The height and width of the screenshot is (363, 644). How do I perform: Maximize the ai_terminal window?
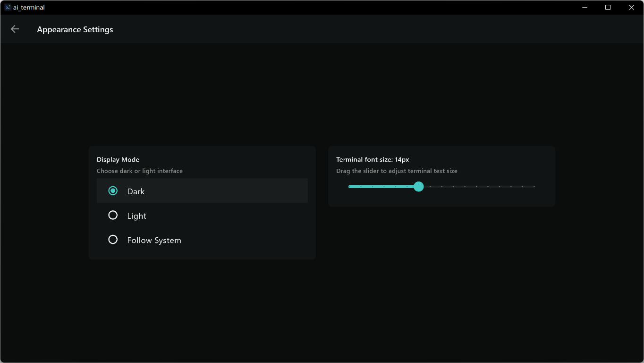click(x=608, y=8)
